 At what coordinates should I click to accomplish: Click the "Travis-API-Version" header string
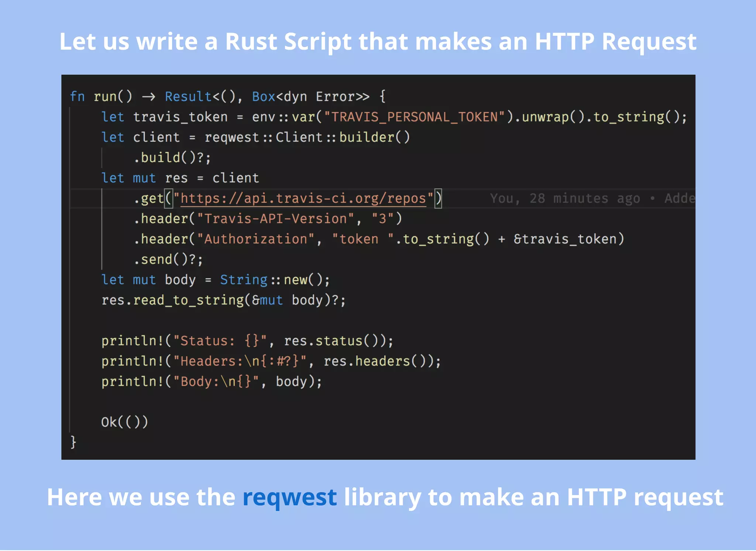click(x=275, y=219)
